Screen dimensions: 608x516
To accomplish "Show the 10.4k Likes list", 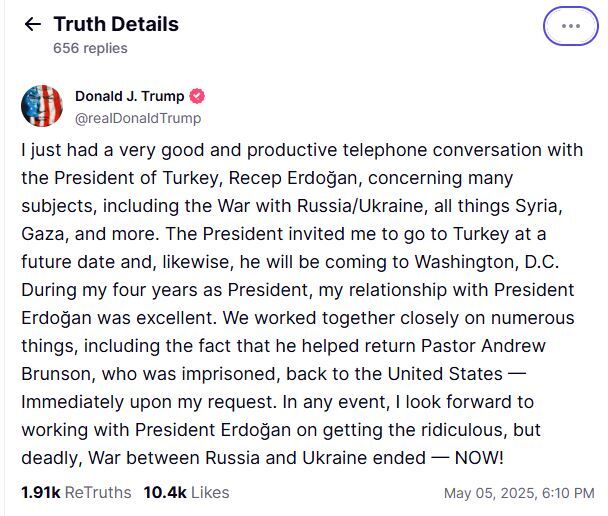I will 186,492.
